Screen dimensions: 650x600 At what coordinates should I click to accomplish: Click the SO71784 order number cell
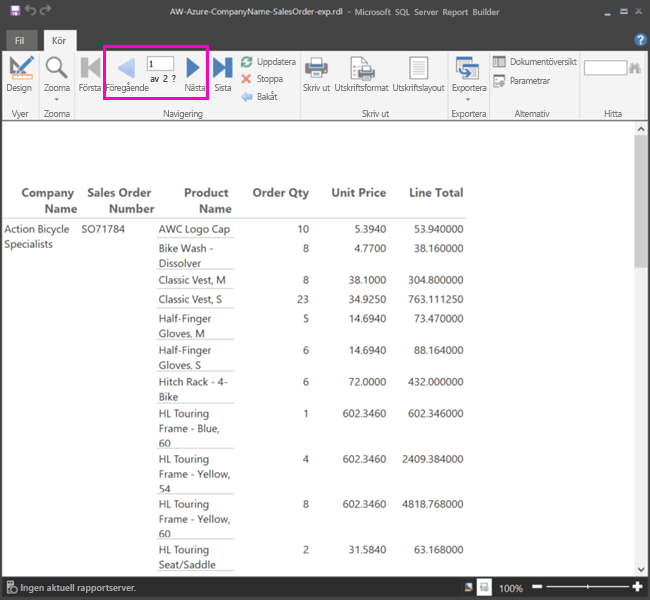click(x=103, y=229)
